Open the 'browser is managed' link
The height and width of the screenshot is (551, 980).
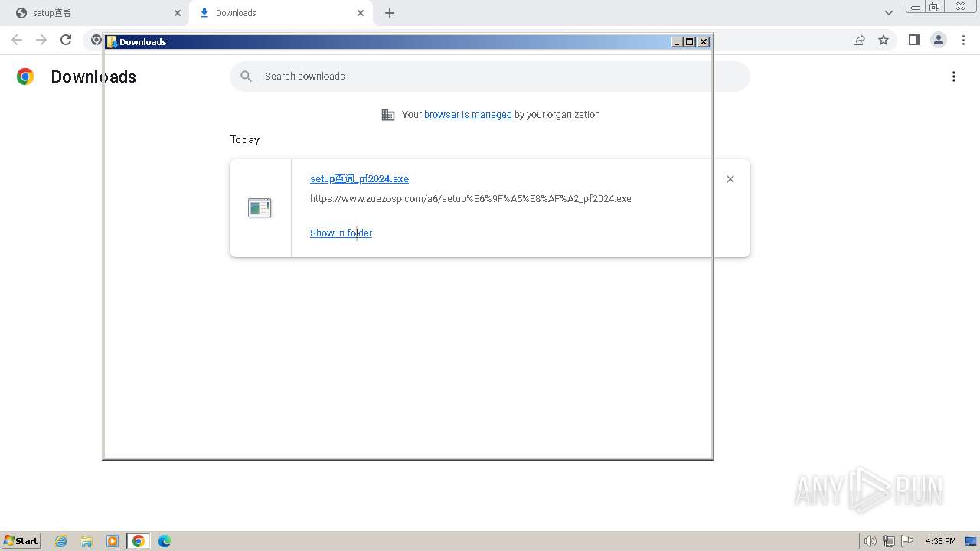pyautogui.click(x=468, y=115)
